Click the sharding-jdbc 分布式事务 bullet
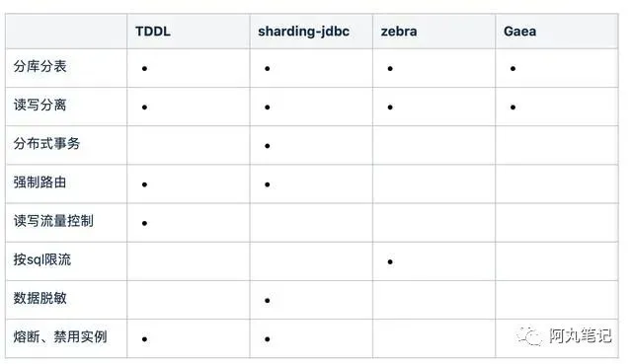This screenshot has height=364, width=632. click(268, 146)
